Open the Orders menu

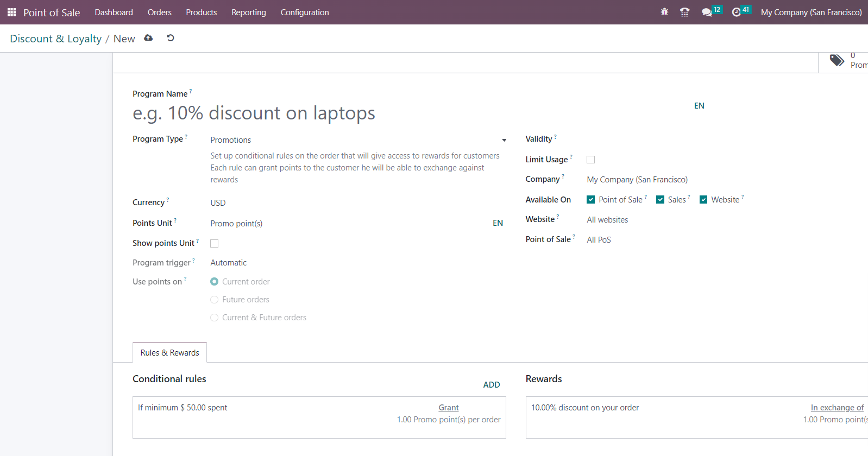(160, 12)
